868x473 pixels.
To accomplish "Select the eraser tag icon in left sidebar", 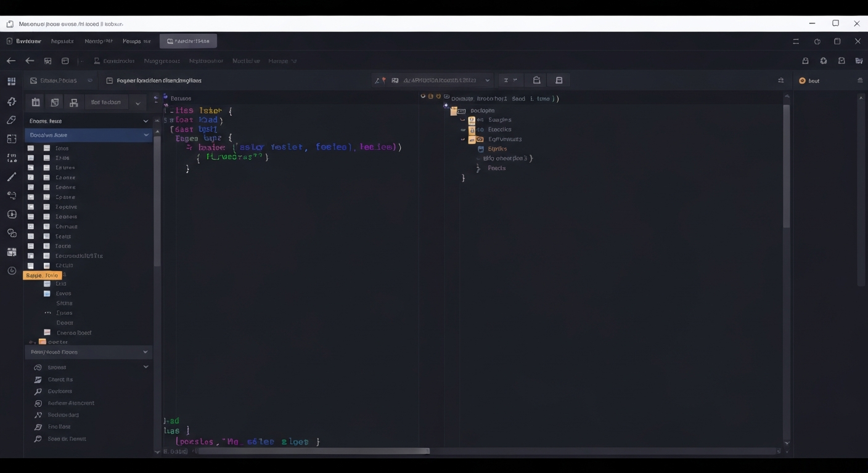I will click(x=12, y=120).
